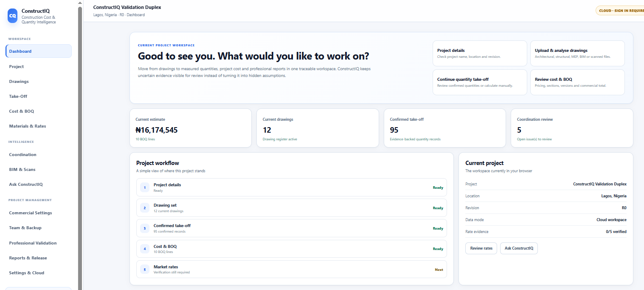Click the Current drawings 12 card
Image resolution: width=644 pixels, height=290 pixels.
pyautogui.click(x=318, y=128)
